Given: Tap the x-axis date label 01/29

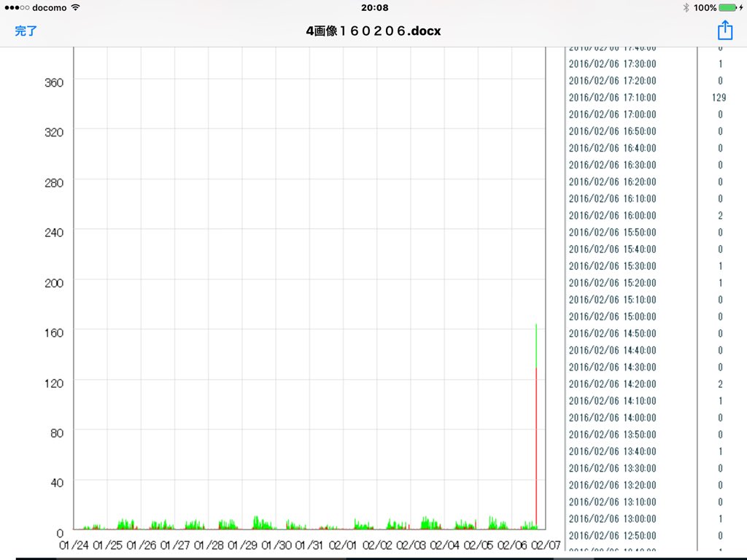Looking at the screenshot, I should click(242, 545).
